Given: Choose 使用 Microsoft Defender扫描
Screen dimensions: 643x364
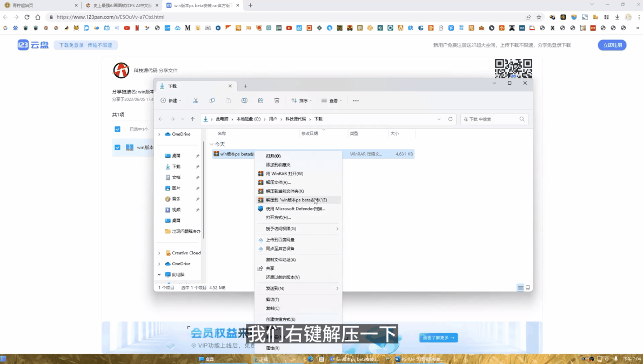Looking at the screenshot, I should [298, 208].
